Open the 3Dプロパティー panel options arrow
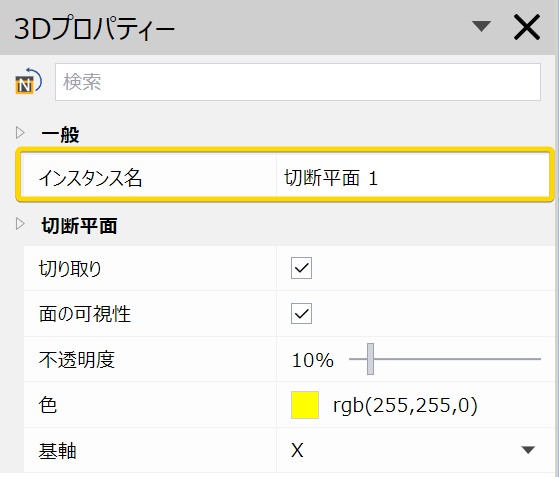 [x=481, y=26]
